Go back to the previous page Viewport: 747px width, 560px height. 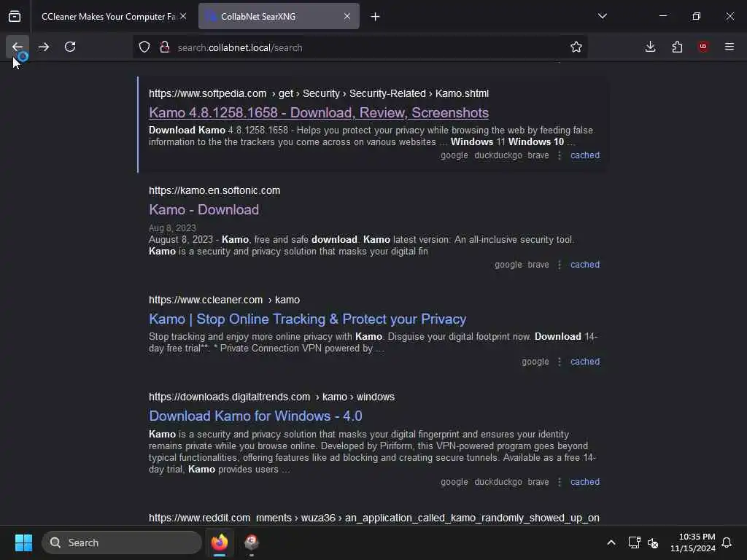18,47
